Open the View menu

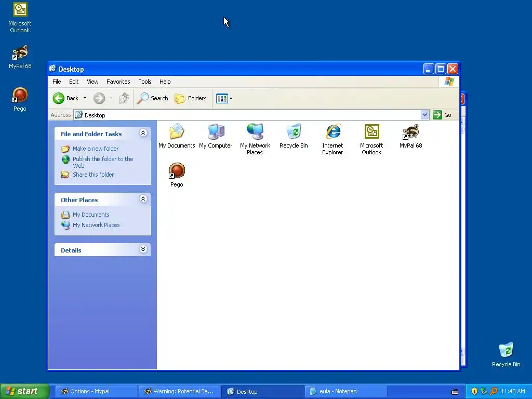pyautogui.click(x=92, y=82)
